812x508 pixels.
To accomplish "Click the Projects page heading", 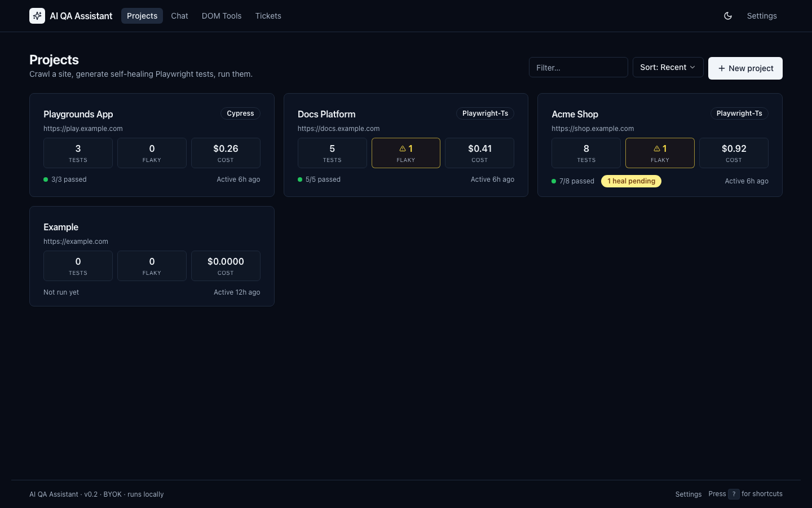I will click(54, 60).
